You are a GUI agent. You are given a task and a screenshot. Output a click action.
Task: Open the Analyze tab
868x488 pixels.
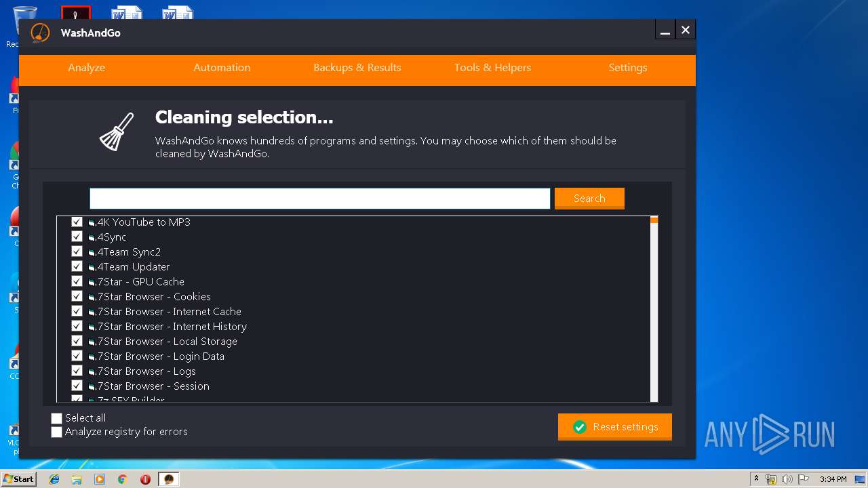[86, 68]
